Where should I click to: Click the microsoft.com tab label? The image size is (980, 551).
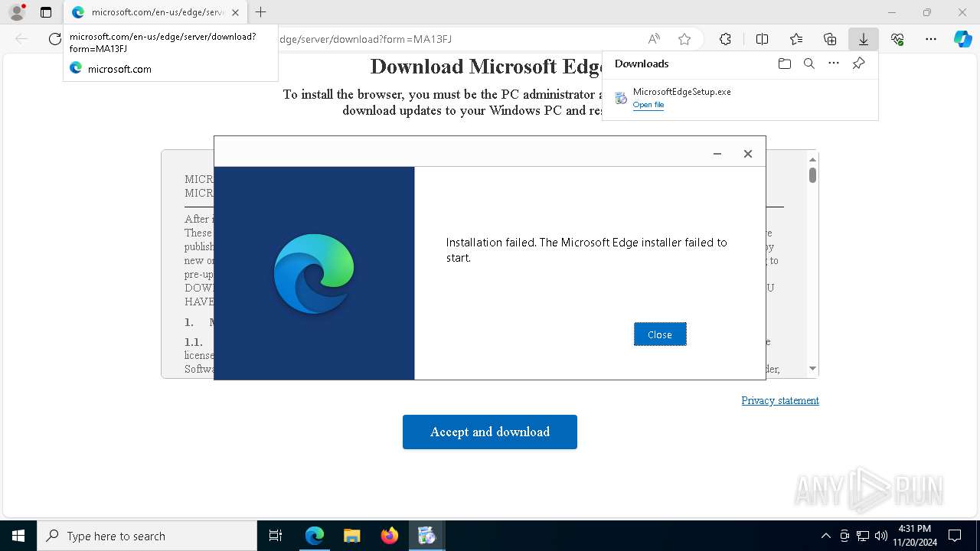158,12
